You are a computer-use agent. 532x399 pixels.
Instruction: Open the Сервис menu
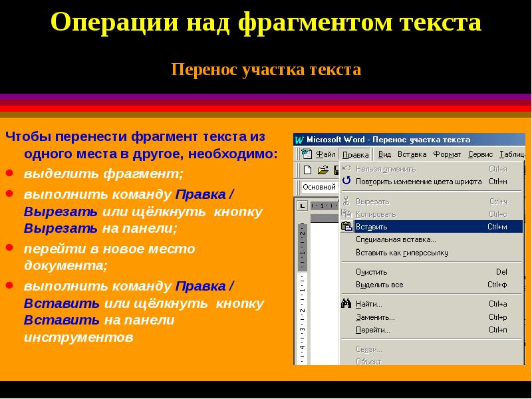480,154
